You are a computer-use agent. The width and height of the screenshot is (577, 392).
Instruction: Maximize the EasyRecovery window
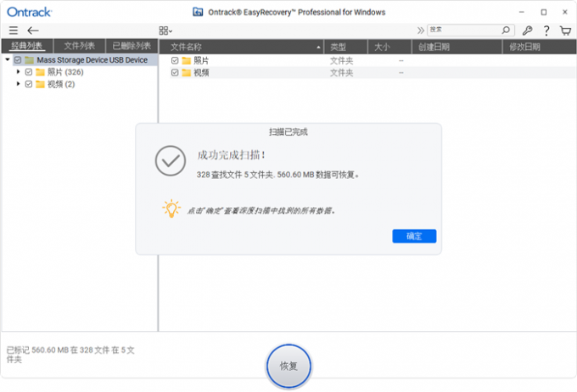point(544,12)
